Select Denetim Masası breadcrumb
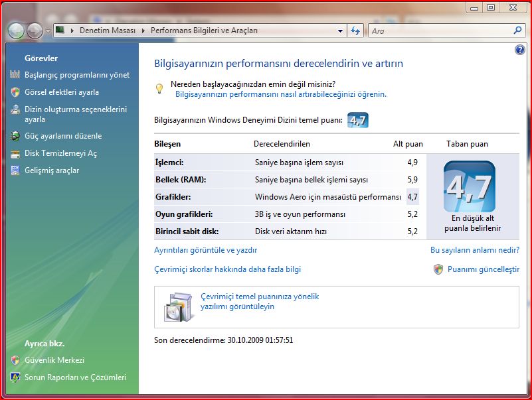The image size is (532, 400). coord(107,31)
